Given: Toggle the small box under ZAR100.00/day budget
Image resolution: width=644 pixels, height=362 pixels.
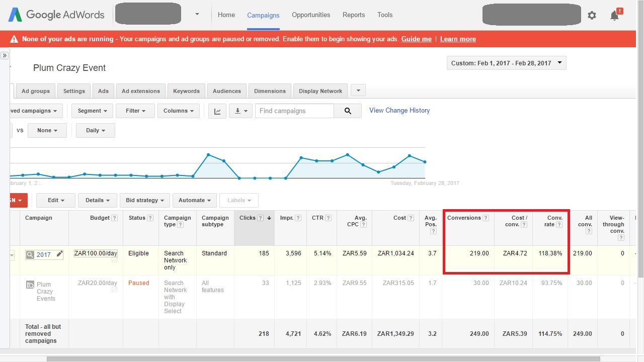Looking at the screenshot, I should coord(114,260).
